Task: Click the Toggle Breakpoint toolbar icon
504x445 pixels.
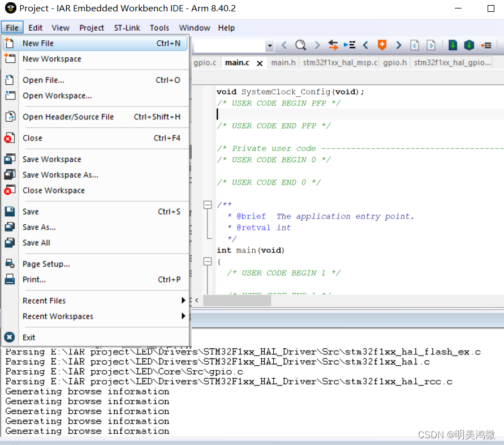Action: [486, 45]
